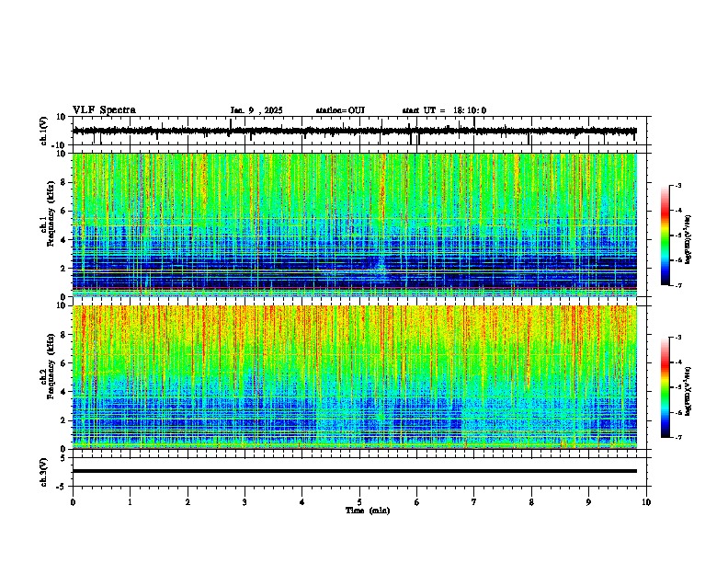Click the time axis end label "10"
Screen dimensions: 728x563
[646, 502]
